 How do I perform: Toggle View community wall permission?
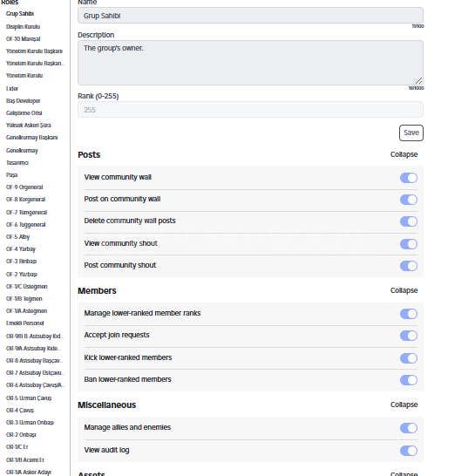pos(408,178)
